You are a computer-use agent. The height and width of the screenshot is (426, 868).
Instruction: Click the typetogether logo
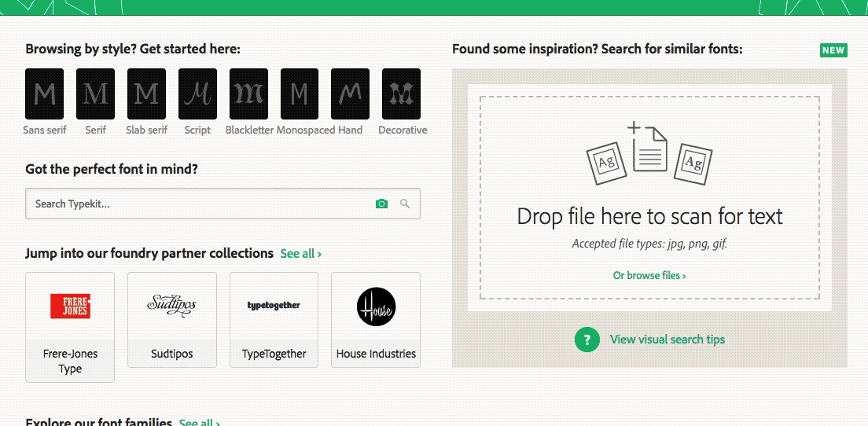pyautogui.click(x=274, y=306)
